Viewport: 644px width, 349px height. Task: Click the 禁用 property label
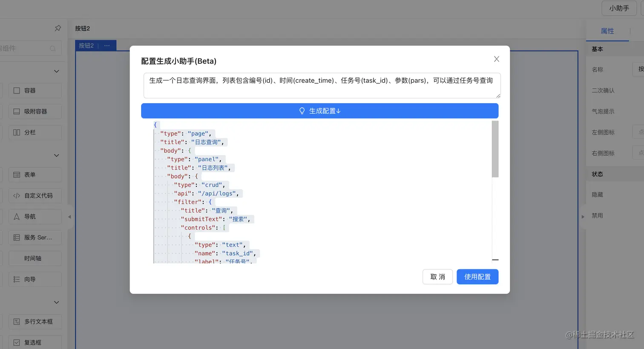598,216
